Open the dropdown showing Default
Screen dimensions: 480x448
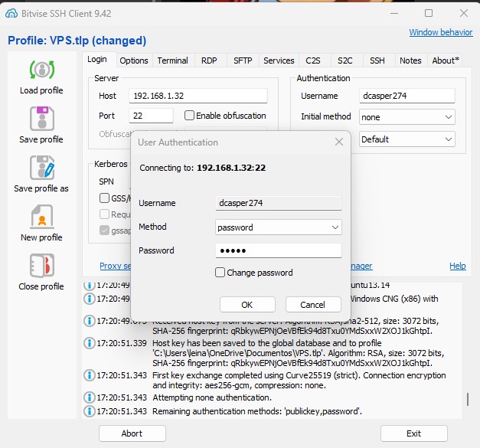click(407, 139)
